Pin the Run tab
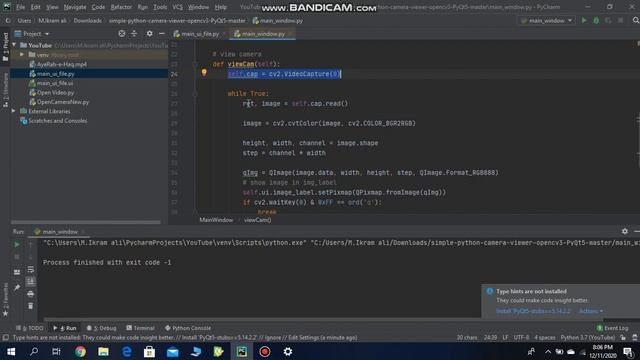This screenshot has width=640, height=360. pos(17,288)
